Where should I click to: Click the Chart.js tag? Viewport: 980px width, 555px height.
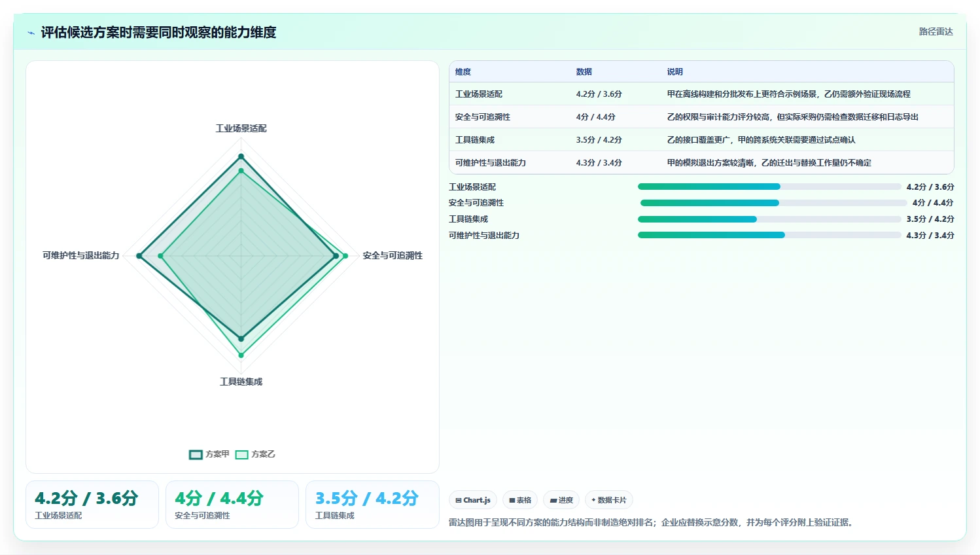(473, 500)
